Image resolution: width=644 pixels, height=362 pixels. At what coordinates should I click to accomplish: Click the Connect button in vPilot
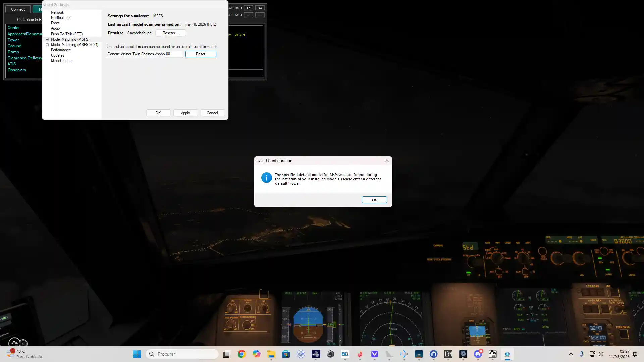click(18, 9)
